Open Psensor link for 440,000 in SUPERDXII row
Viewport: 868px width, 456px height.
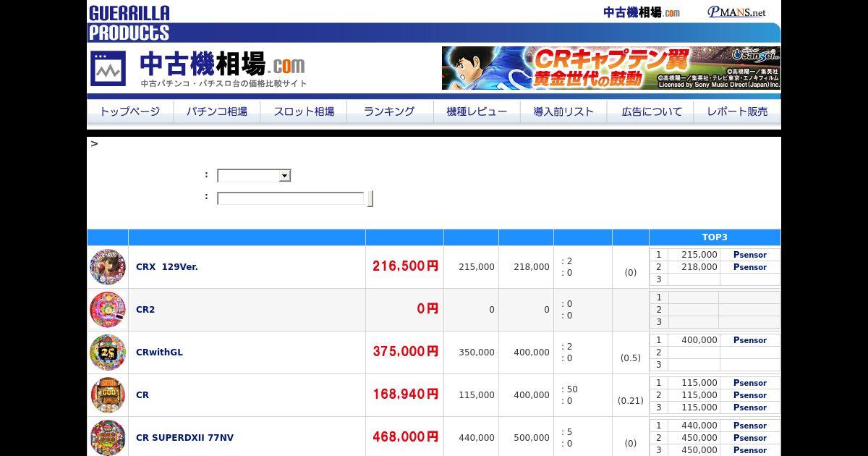tap(749, 426)
